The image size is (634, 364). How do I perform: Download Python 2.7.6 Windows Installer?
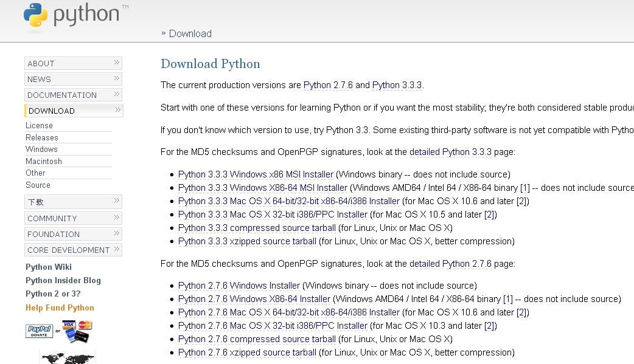(x=239, y=286)
